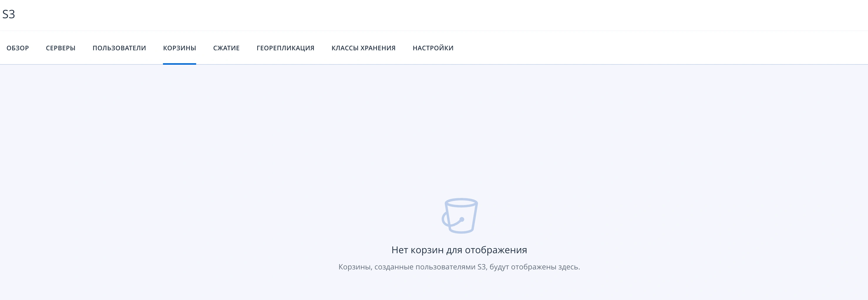868x300 pixels.
Task: Select the КЛАССЫ ХРАНЕНИЯ tab
Action: tap(364, 48)
